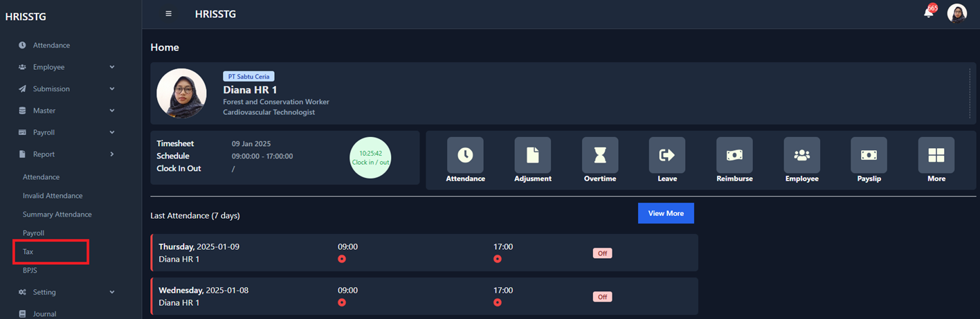The image size is (980, 319).
Task: Click Thursday row 17:00 red status icon
Action: click(498, 259)
